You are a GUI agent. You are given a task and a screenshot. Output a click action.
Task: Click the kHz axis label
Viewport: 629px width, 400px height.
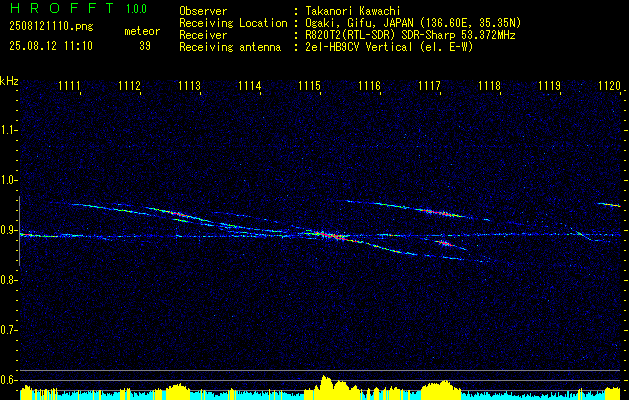pos(9,81)
